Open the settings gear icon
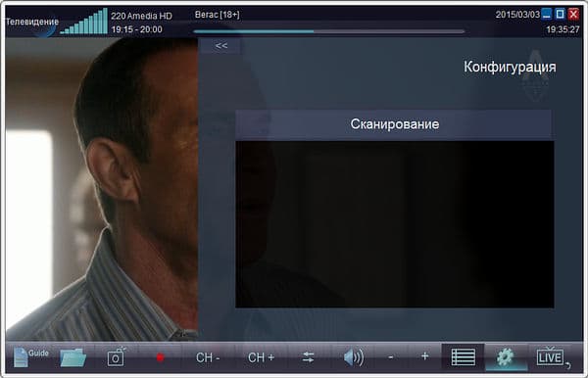Image resolution: width=588 pixels, height=378 pixels. pos(506,357)
